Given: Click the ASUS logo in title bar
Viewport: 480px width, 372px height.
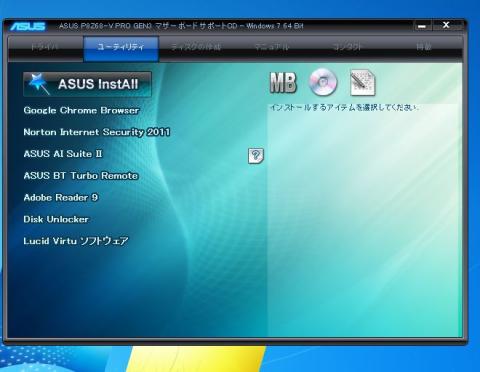Looking at the screenshot, I should [x=28, y=26].
